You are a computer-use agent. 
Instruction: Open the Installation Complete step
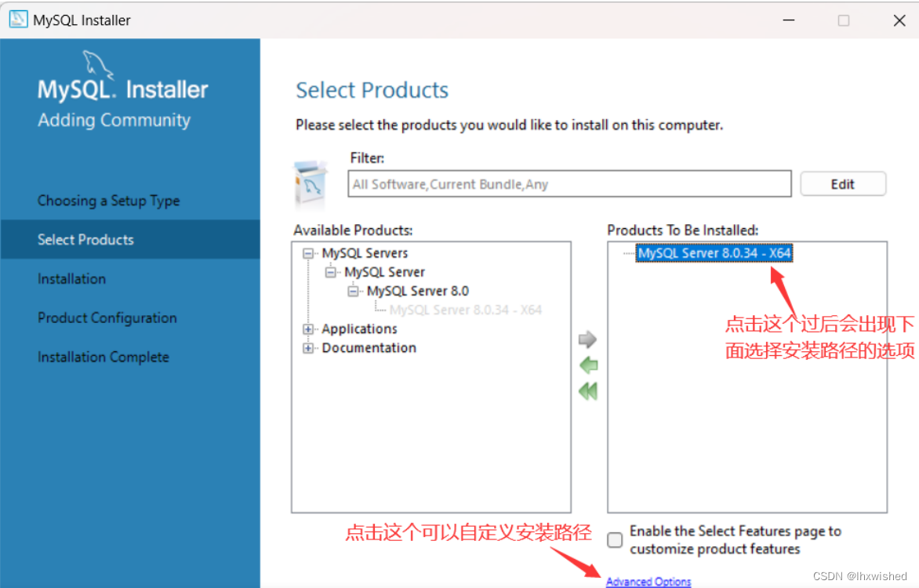coord(104,357)
